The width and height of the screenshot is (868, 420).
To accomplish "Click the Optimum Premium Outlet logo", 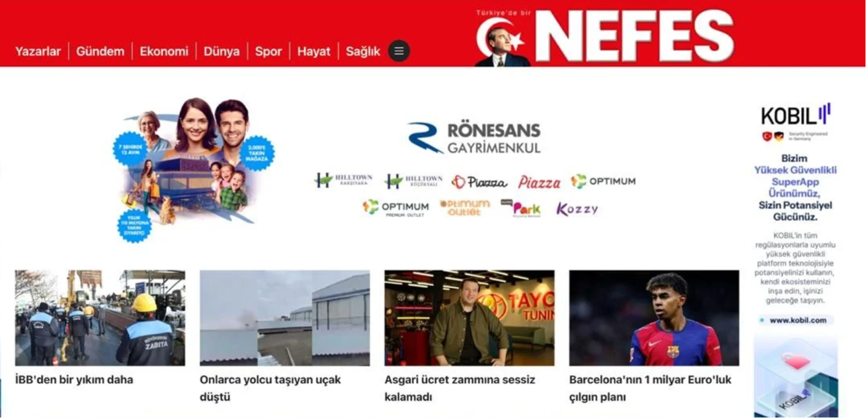I will [396, 208].
